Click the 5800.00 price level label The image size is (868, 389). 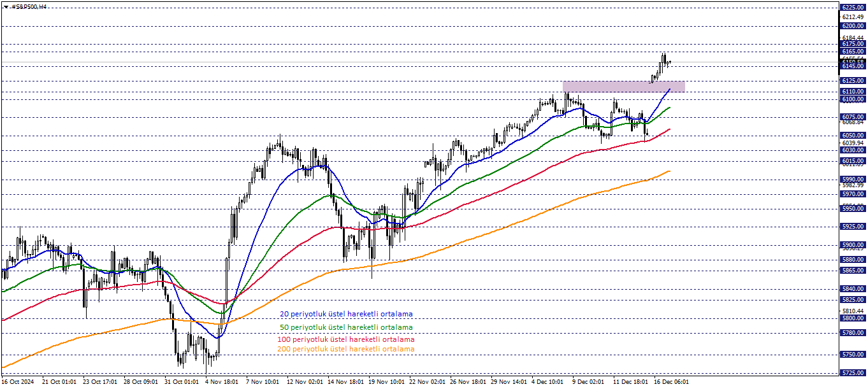click(x=853, y=318)
